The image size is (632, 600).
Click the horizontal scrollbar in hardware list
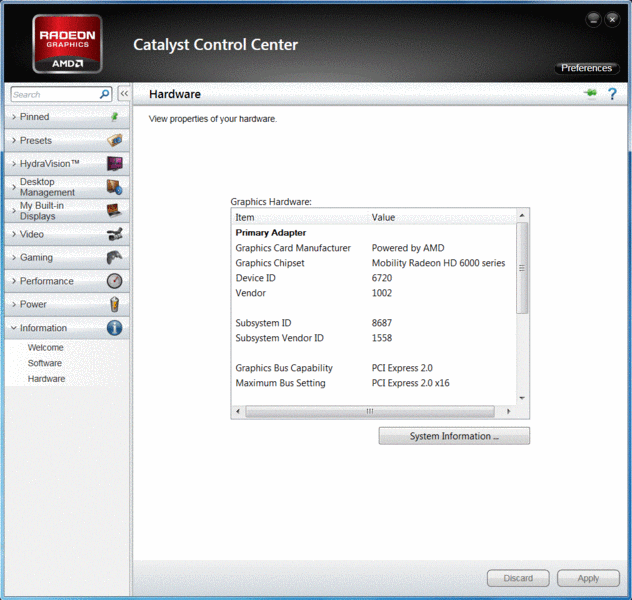click(370, 411)
